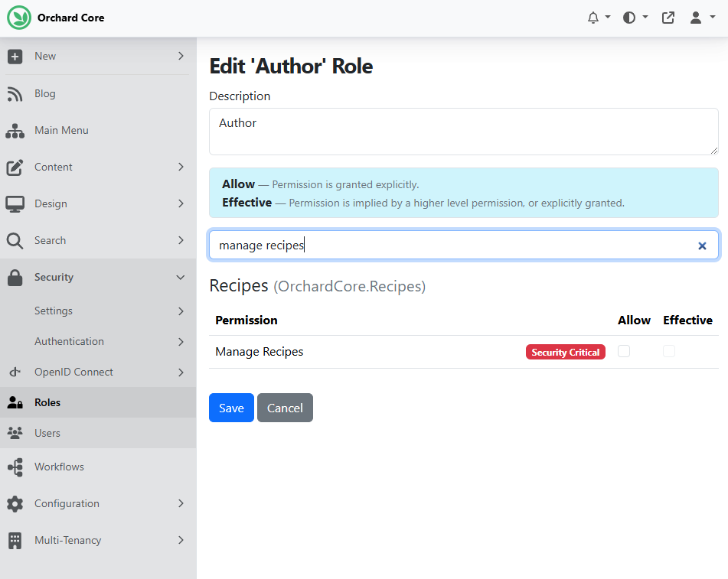The image size is (728, 579).
Task: Click the Orchard Core brand title
Action: (x=71, y=18)
